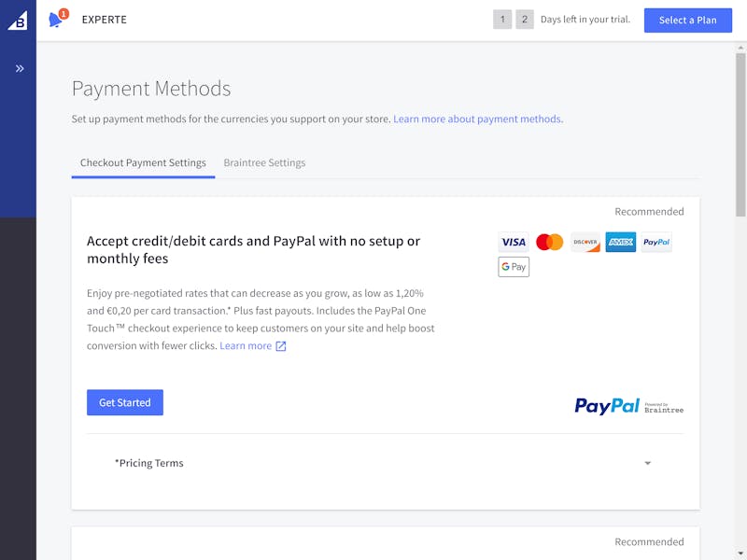Click the external link icon beside Learn more
The height and width of the screenshot is (560, 747).
pyautogui.click(x=281, y=346)
